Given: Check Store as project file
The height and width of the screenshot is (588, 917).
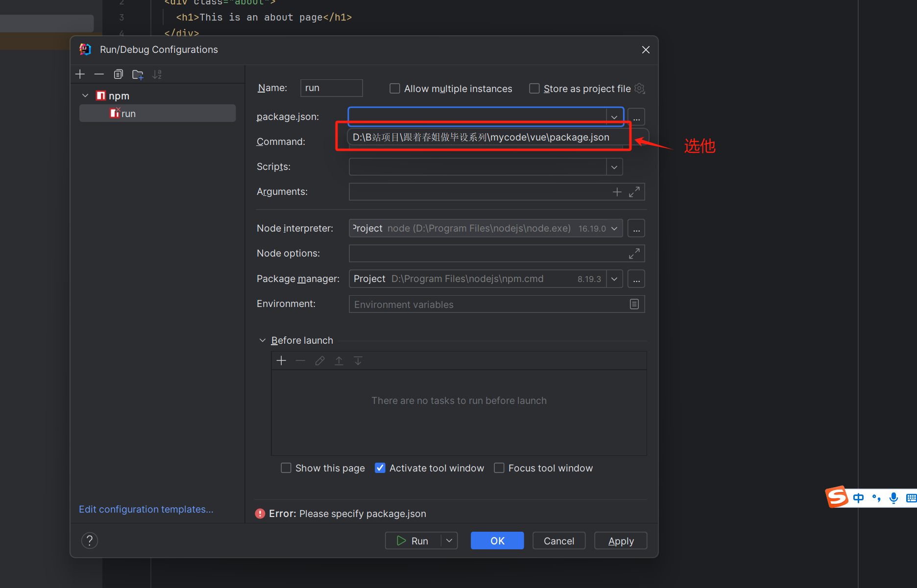Looking at the screenshot, I should (x=534, y=89).
